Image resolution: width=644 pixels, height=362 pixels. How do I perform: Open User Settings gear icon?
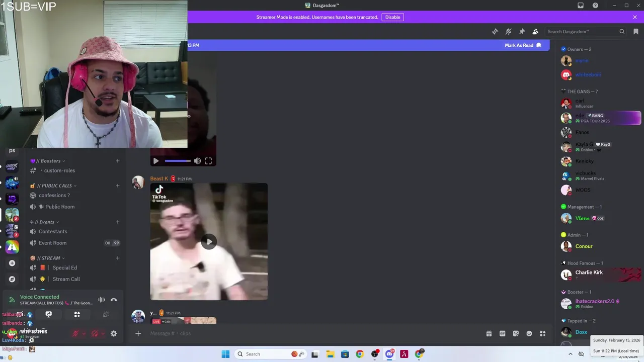pos(114,333)
